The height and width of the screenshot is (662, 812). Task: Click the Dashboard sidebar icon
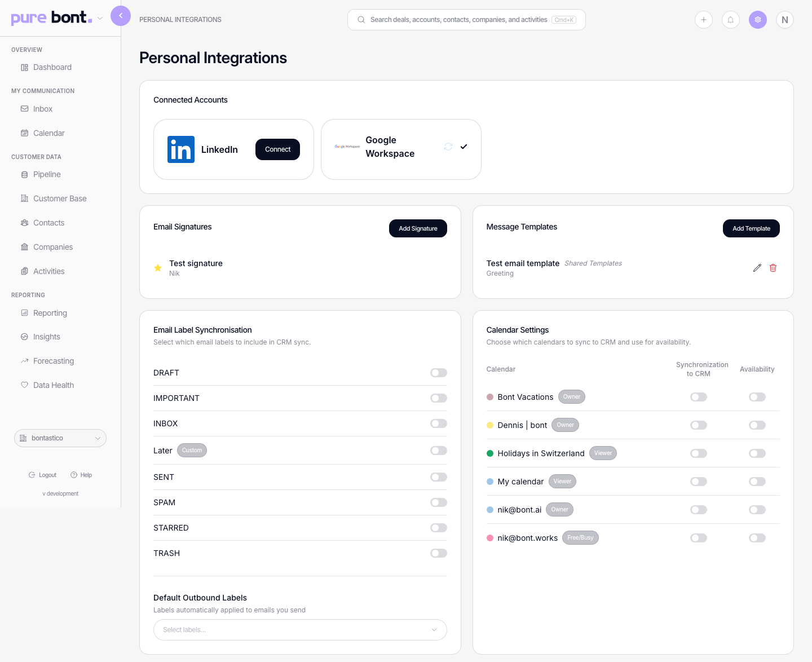tap(24, 67)
